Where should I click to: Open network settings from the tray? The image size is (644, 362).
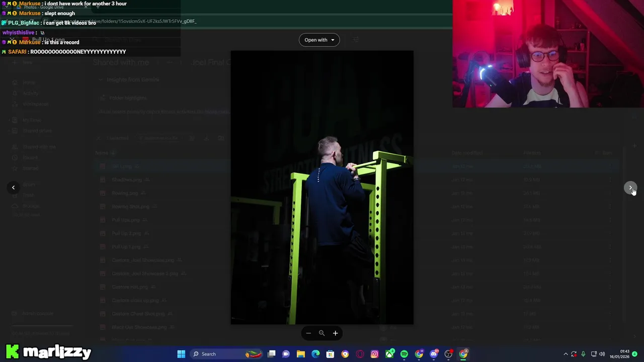point(594,354)
